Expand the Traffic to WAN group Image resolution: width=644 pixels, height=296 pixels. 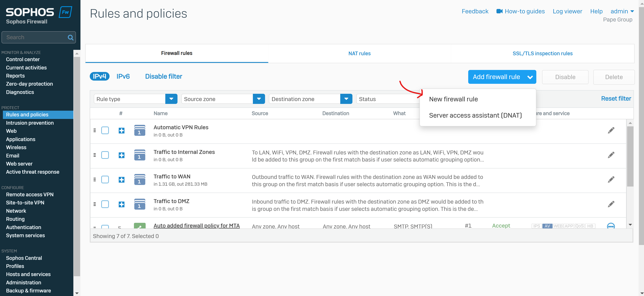point(122,180)
